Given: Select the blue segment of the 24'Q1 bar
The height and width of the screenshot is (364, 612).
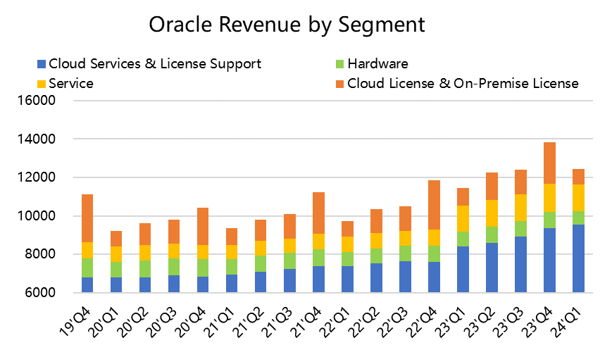Looking at the screenshot, I should click(578, 258).
